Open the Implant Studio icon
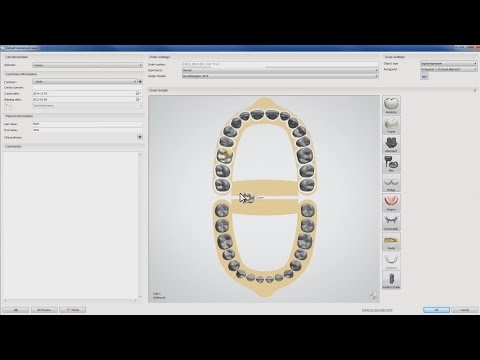480x360 pixels. (391, 280)
